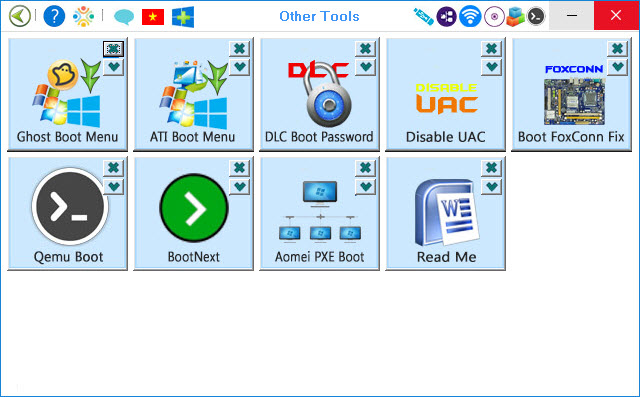Click the heart favorite toggle on Qemu Boot
Screen dimensions: 640x397
pyautogui.click(x=113, y=187)
